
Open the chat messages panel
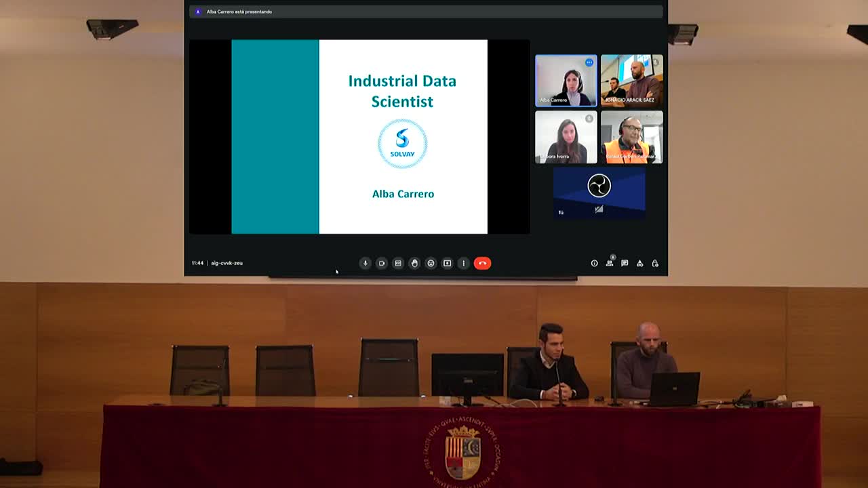[x=625, y=263]
